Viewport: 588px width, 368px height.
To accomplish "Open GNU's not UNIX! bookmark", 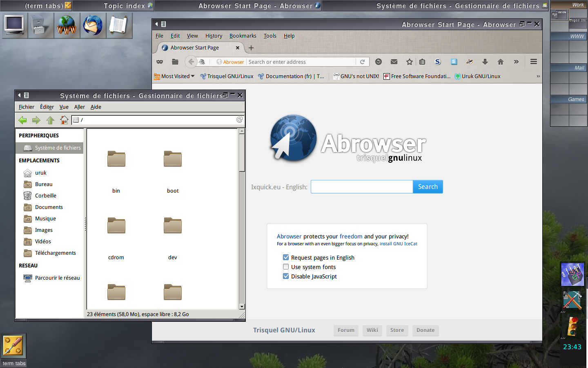I will [356, 76].
